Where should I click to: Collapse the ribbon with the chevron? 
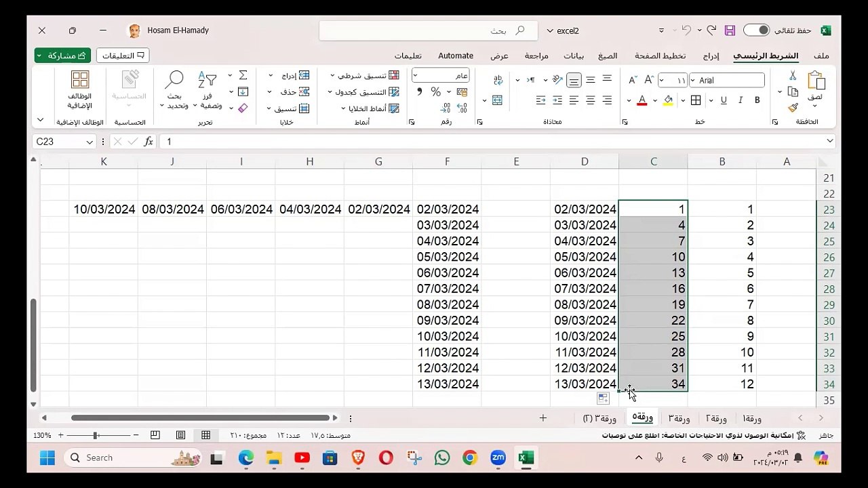[x=40, y=119]
